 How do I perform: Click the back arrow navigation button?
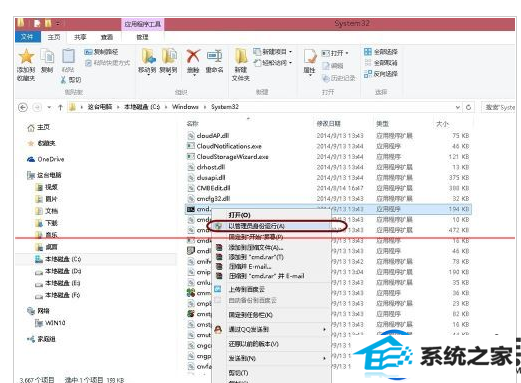pyautogui.click(x=23, y=107)
